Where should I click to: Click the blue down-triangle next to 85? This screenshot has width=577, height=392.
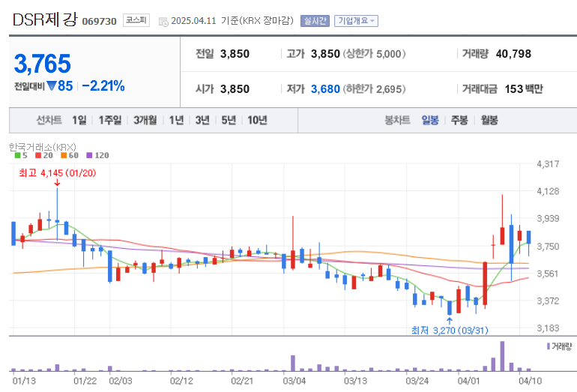[x=52, y=85]
